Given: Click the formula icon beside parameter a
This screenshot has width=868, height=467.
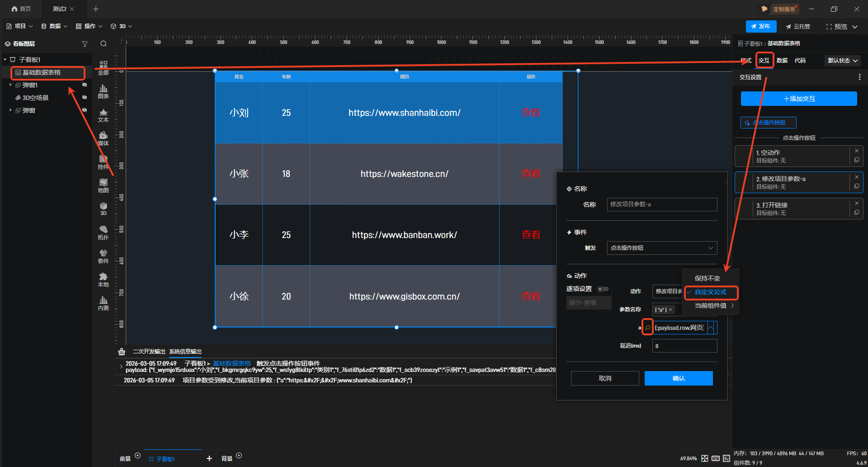Looking at the screenshot, I should (x=647, y=328).
